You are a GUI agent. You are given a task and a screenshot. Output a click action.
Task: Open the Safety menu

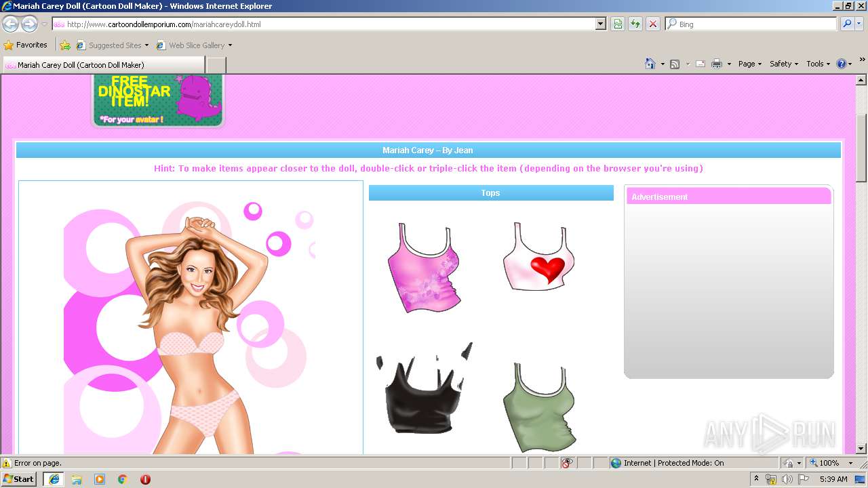(x=784, y=64)
